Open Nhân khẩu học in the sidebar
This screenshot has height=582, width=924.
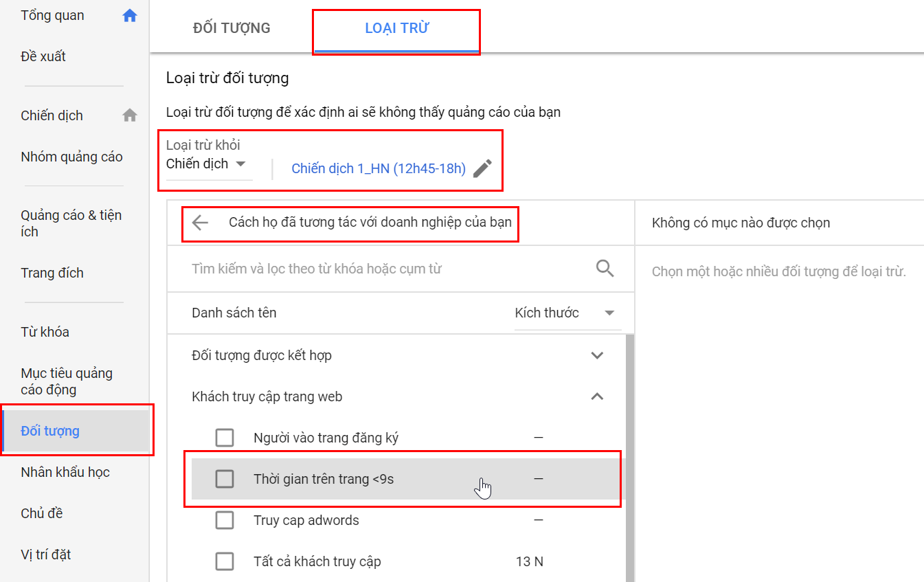tap(65, 472)
